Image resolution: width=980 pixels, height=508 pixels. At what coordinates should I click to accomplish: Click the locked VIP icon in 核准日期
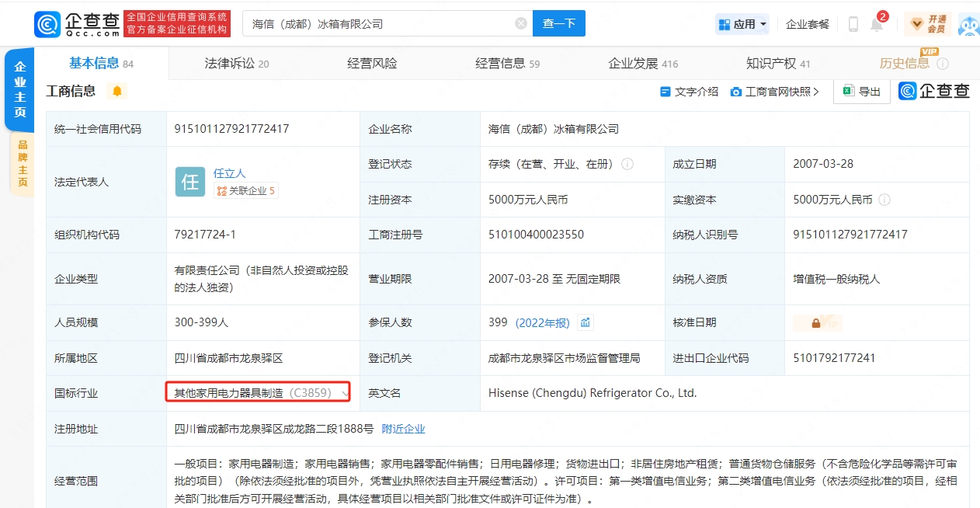pos(816,323)
